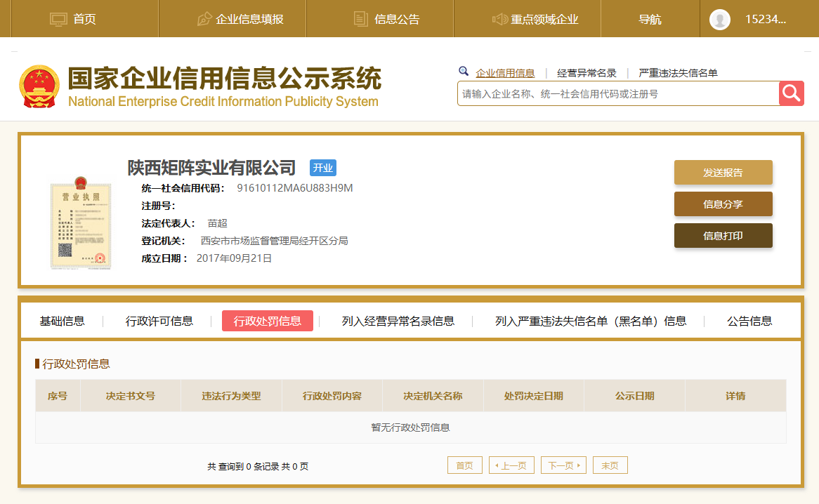The image size is (819, 504).
Task: Click the 信息分享 button
Action: 723,204
